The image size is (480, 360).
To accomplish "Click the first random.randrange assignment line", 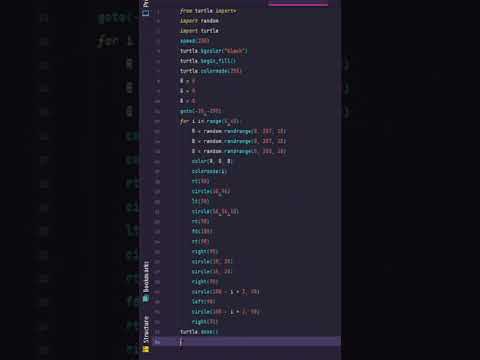I will coord(239,131).
